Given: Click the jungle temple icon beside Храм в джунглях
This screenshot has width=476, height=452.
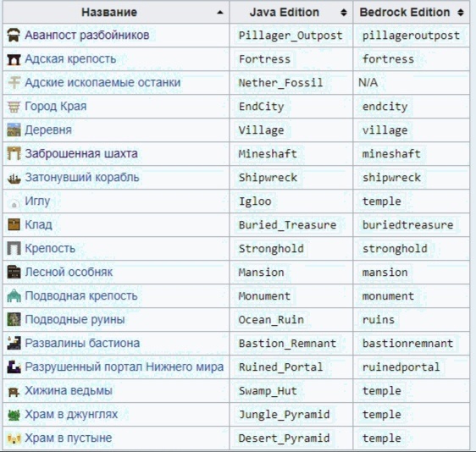Looking at the screenshot, I should (x=14, y=415).
